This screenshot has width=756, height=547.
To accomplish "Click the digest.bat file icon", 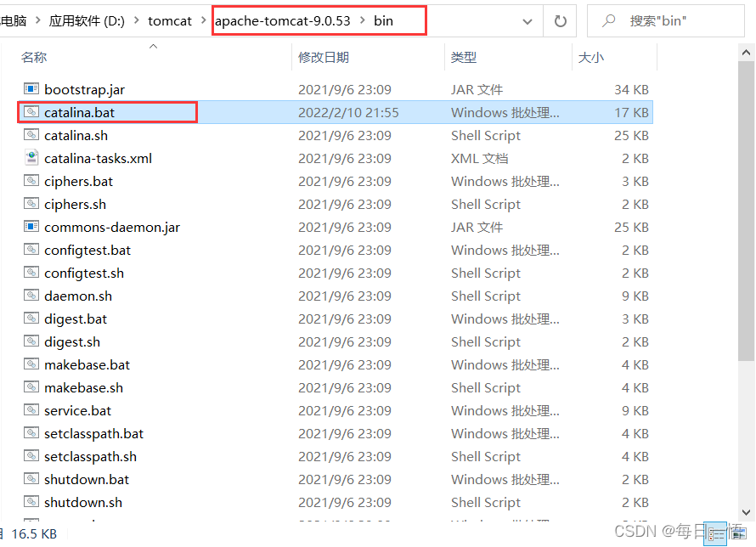I will [31, 319].
